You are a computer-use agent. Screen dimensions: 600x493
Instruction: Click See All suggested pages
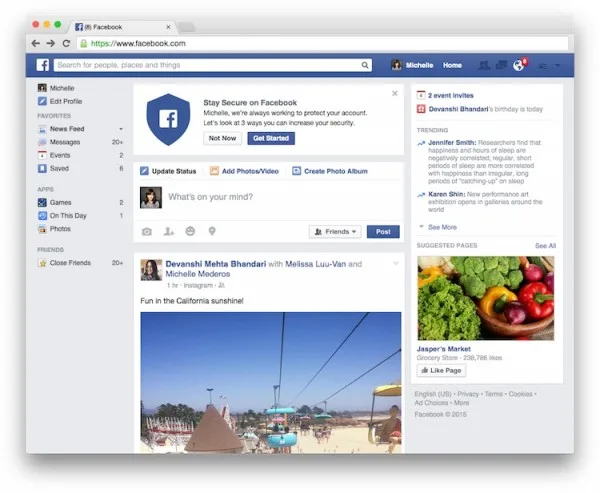pyautogui.click(x=545, y=246)
